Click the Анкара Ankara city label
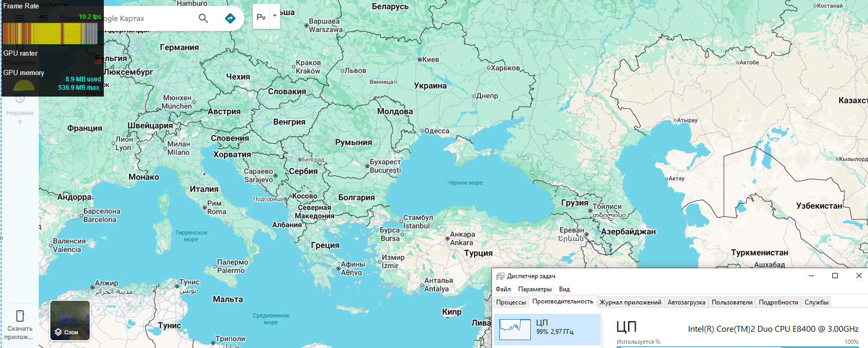This screenshot has width=868, height=348. click(462, 238)
